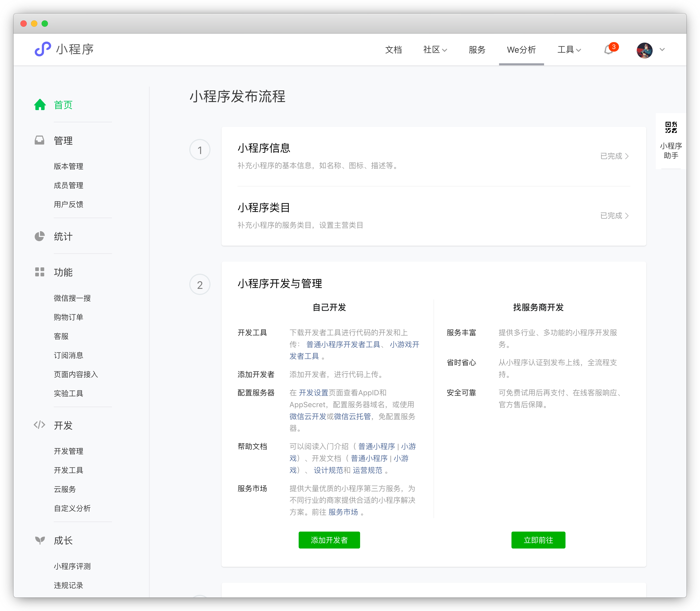This screenshot has height=611, width=700.
Task: Open 普通小程序 link in 开发文档
Action: (369, 459)
